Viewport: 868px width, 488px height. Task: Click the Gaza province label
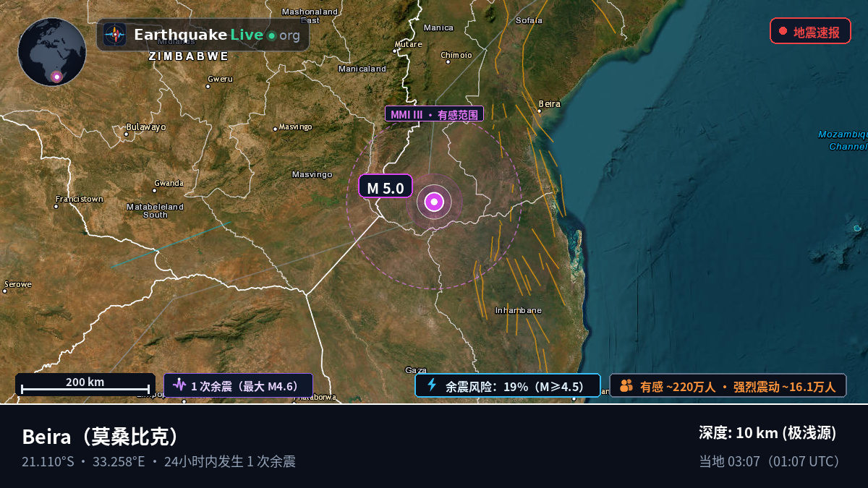click(x=416, y=369)
